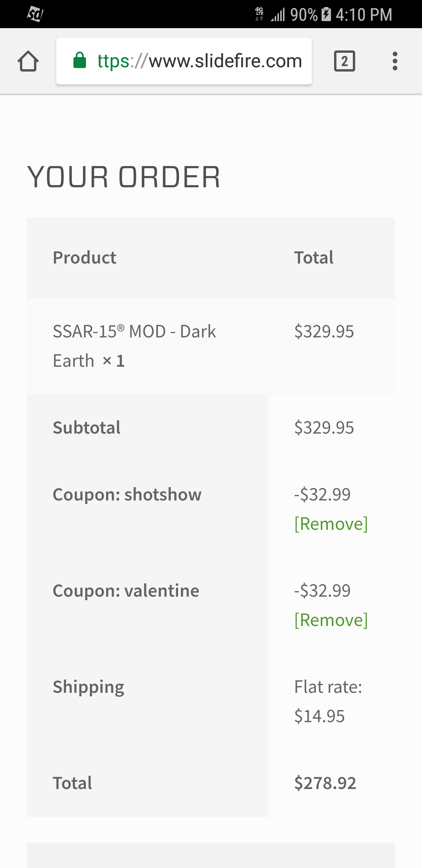Tap the green padlock security icon
This screenshot has height=868, width=422.
coord(79,61)
